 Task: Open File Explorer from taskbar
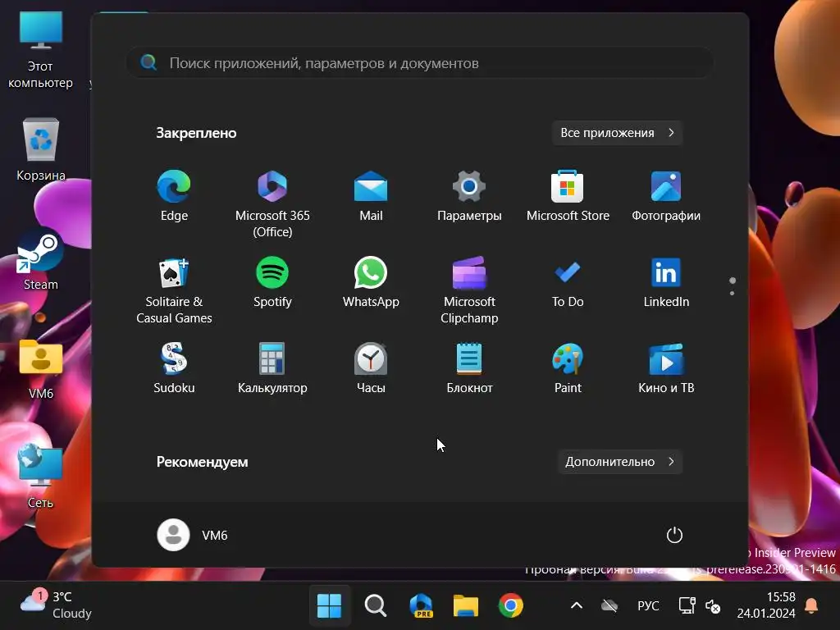coord(466,606)
